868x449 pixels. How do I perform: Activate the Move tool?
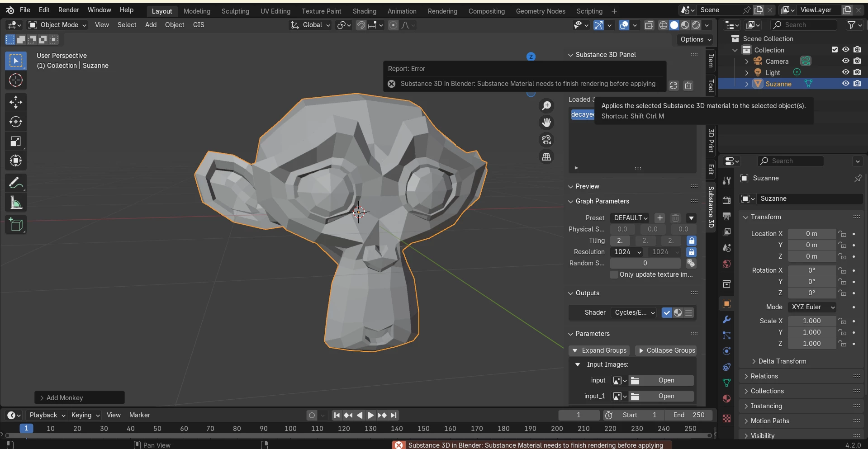(16, 102)
